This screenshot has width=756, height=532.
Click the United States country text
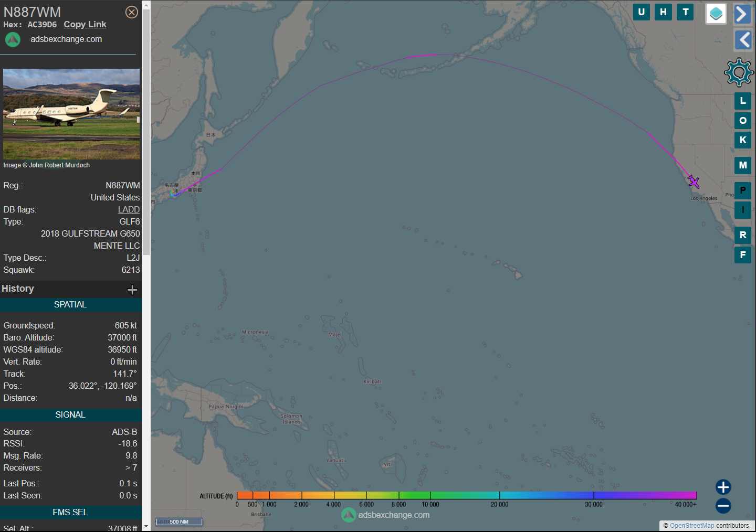[115, 198]
